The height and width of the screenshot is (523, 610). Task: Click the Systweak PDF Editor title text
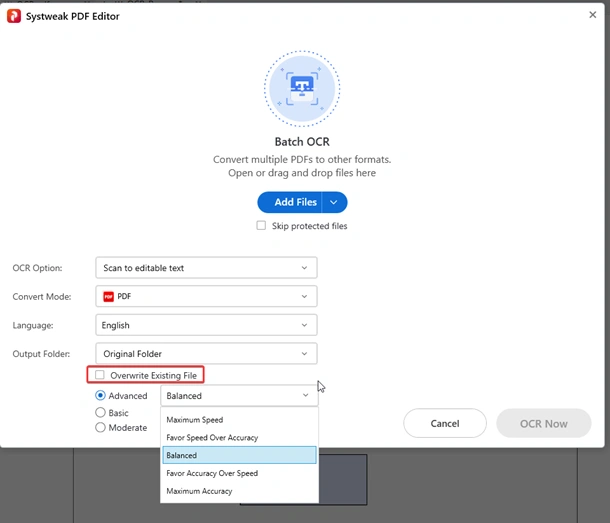point(73,16)
